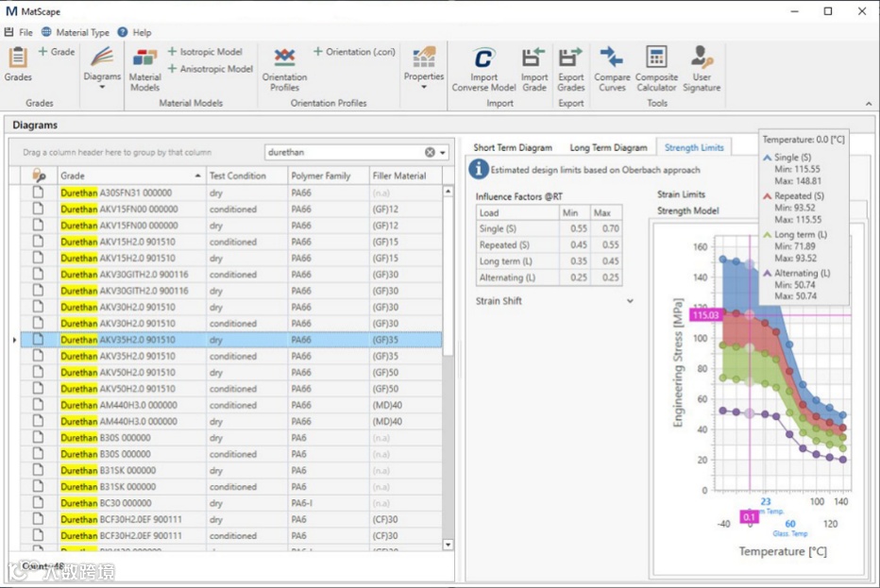Image resolution: width=880 pixels, height=588 pixels.
Task: Clear the durethan search text
Action: [x=430, y=152]
